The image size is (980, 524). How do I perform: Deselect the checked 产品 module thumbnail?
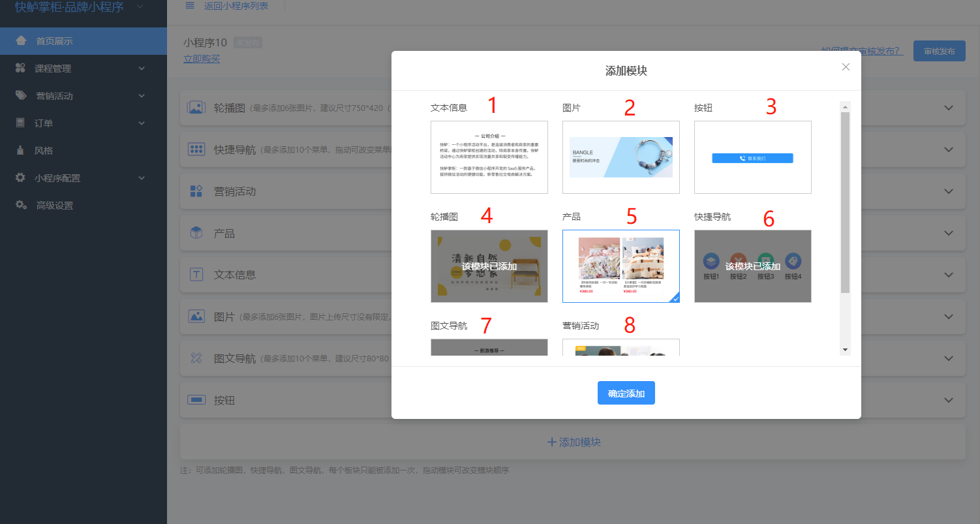click(x=620, y=266)
